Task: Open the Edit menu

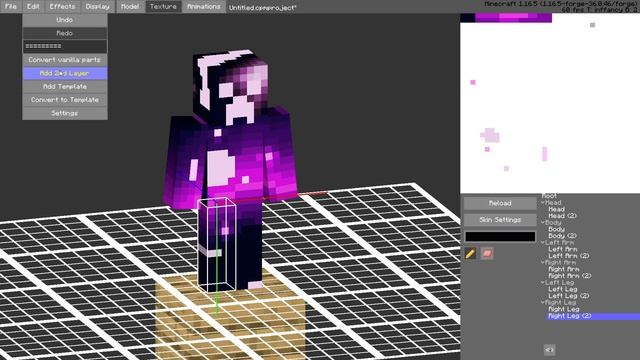Action: point(33,7)
